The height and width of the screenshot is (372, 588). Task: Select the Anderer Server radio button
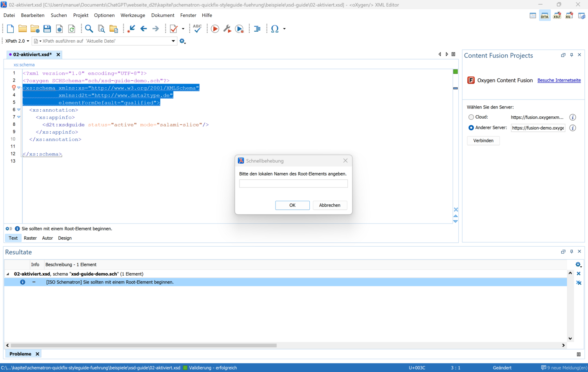pyautogui.click(x=471, y=128)
